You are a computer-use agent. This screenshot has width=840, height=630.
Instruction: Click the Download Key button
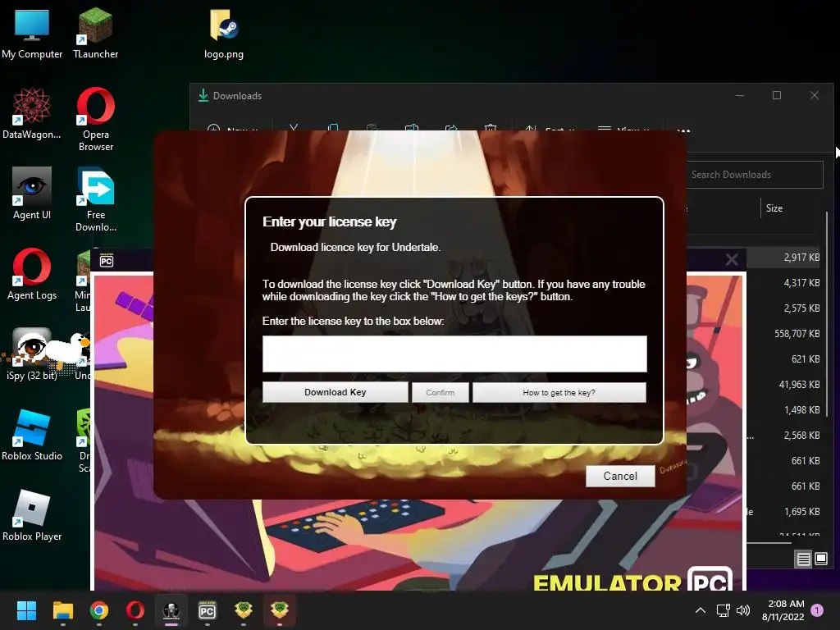pyautogui.click(x=335, y=392)
